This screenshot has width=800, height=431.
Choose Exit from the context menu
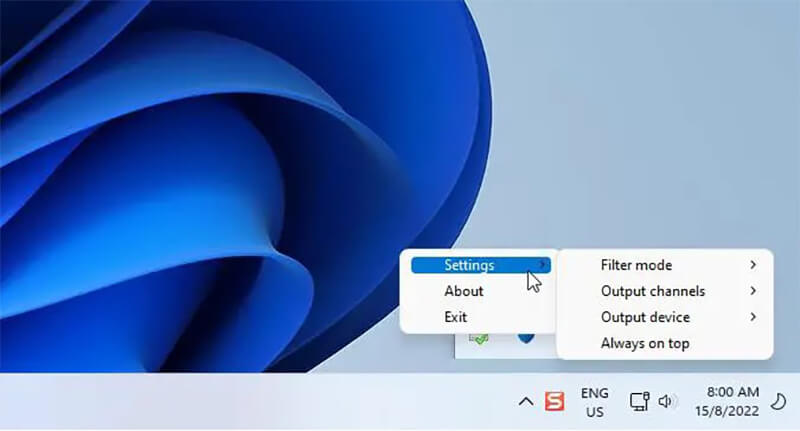[x=456, y=317]
